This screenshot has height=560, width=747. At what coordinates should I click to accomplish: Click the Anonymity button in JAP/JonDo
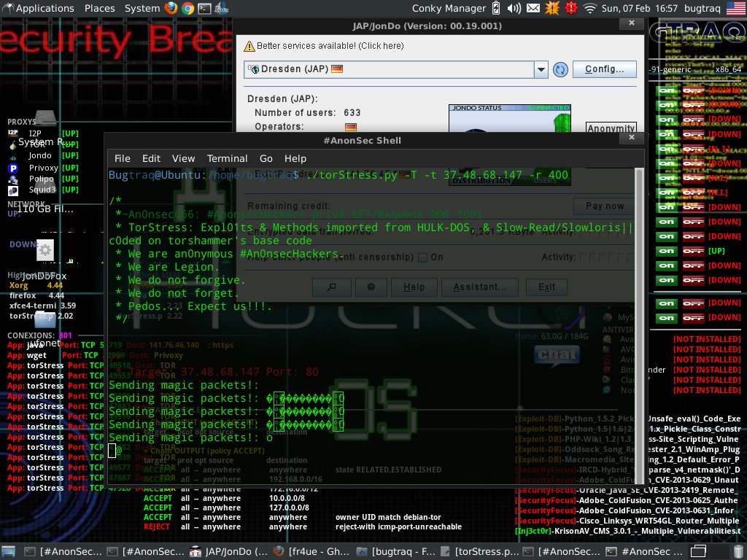611,128
